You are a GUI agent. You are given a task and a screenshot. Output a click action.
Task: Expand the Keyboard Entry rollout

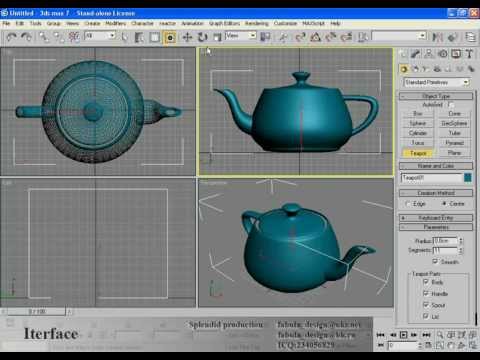[x=436, y=218]
